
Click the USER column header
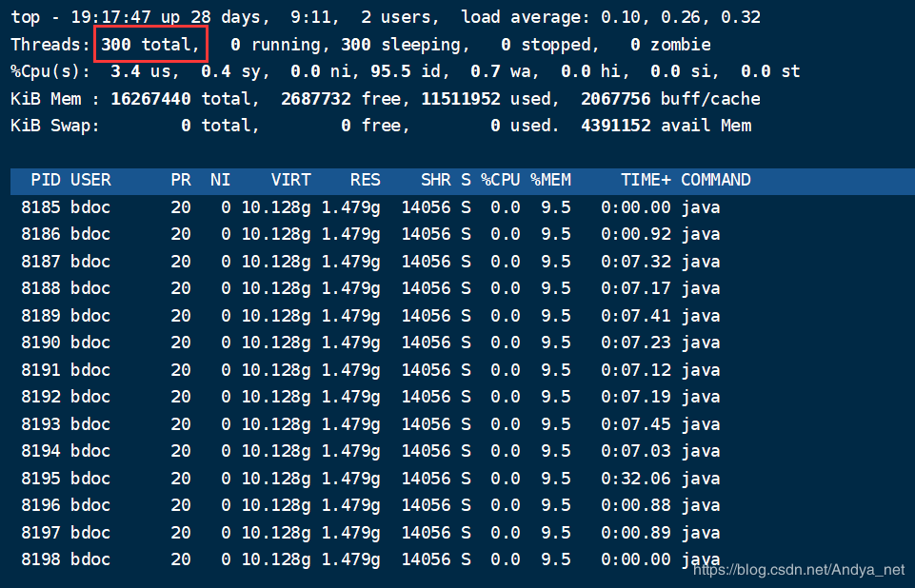pyautogui.click(x=90, y=180)
